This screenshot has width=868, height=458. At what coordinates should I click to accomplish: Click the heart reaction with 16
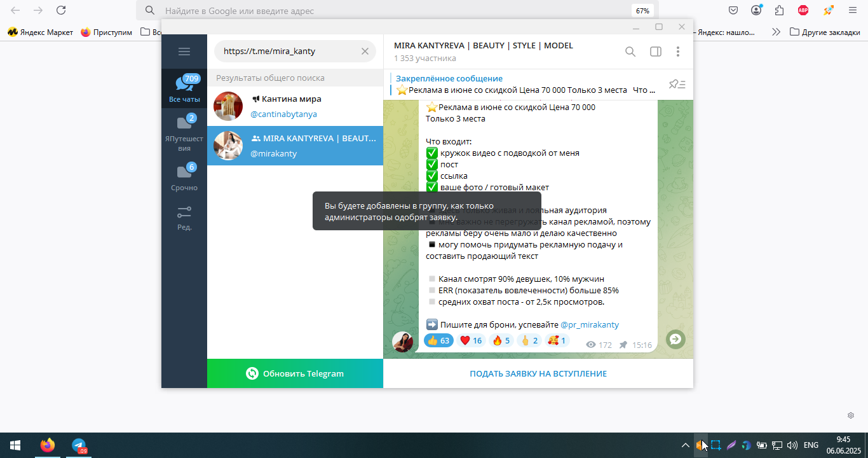pyautogui.click(x=471, y=340)
